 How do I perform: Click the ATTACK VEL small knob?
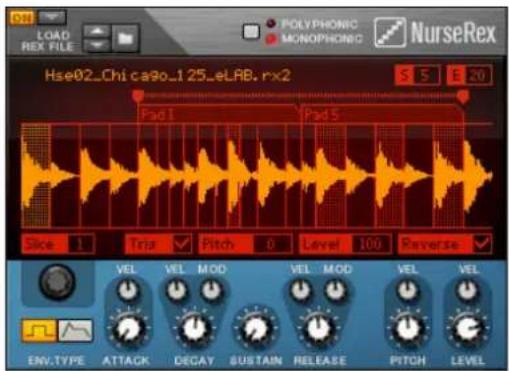[128, 289]
